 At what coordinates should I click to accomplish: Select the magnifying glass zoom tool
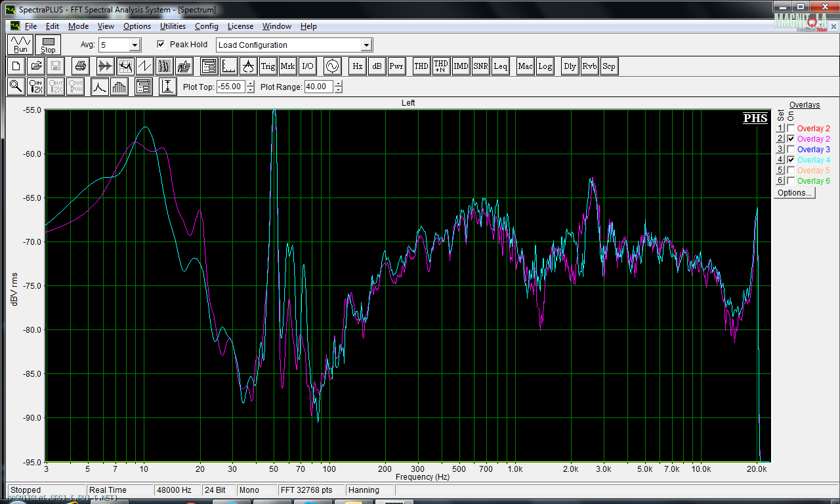[16, 87]
